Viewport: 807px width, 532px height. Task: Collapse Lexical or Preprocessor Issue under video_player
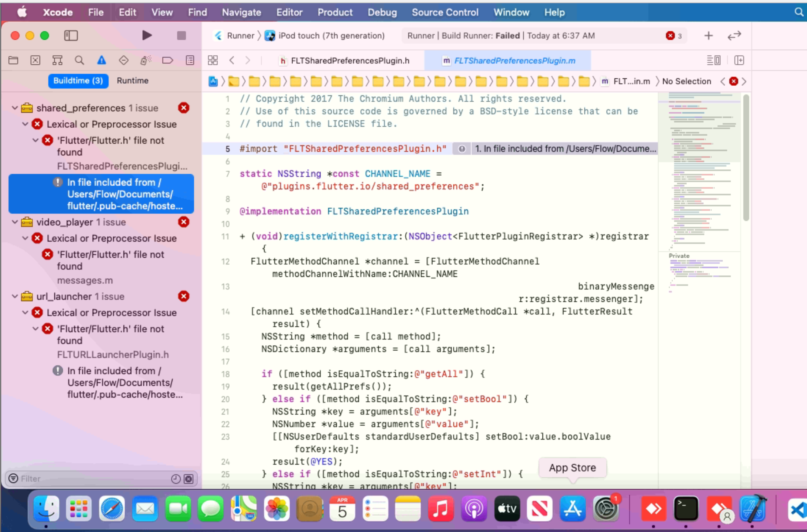coord(25,238)
